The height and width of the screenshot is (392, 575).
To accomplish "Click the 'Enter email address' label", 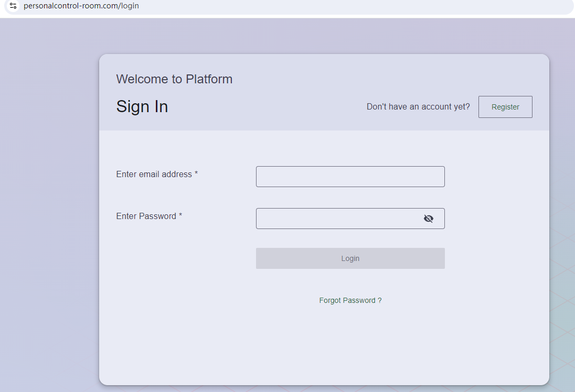I will point(154,175).
